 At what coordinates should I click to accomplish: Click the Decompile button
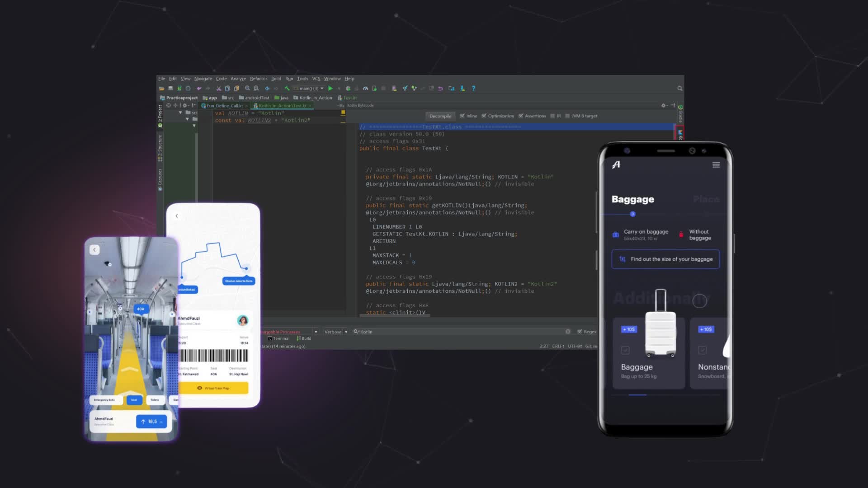(440, 116)
